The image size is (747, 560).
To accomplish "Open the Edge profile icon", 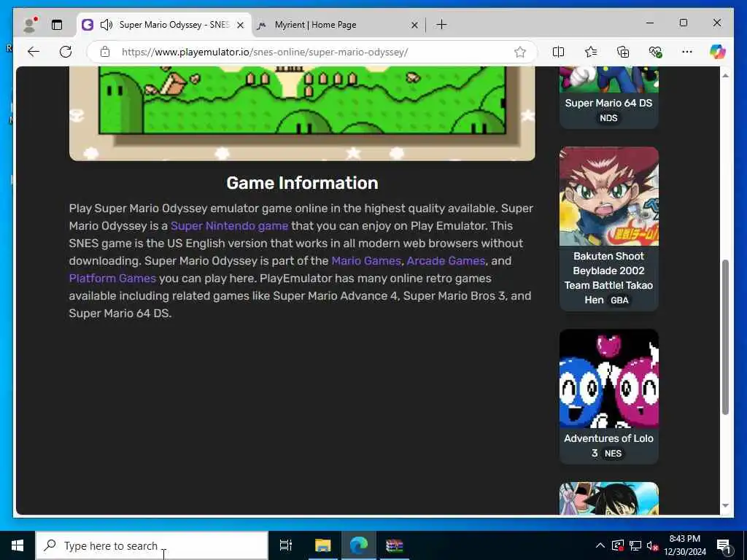I will pyautogui.click(x=30, y=25).
